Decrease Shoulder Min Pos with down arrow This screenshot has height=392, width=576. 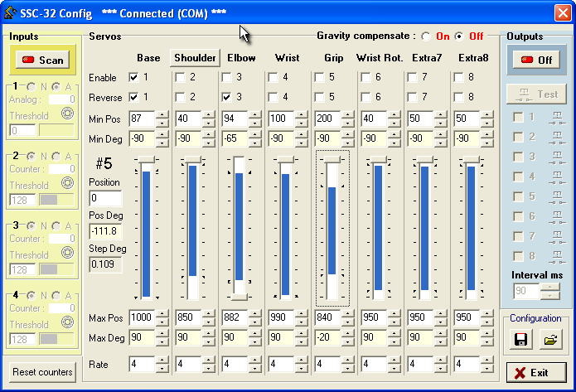pos(208,123)
